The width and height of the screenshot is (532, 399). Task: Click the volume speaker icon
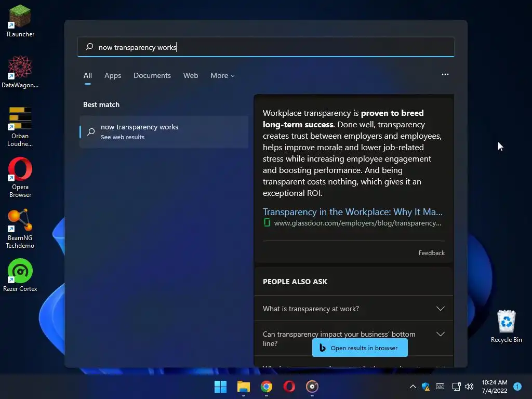[x=469, y=387]
